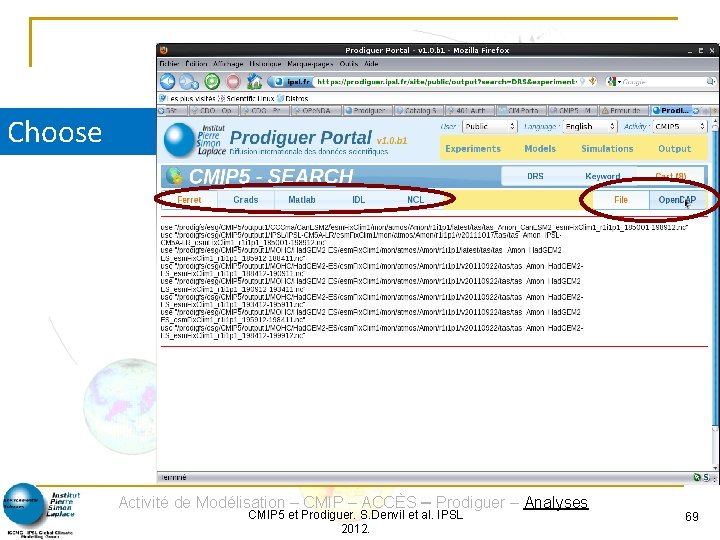Switch to the OPeNDA browser tab
The image size is (720, 540).
point(316,111)
